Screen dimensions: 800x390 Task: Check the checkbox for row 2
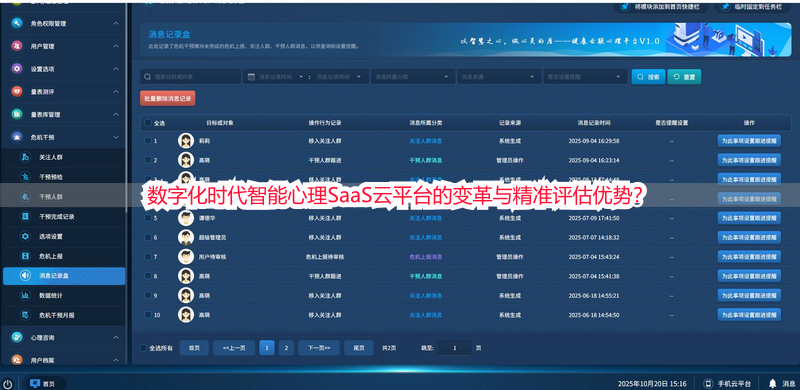[x=148, y=160]
